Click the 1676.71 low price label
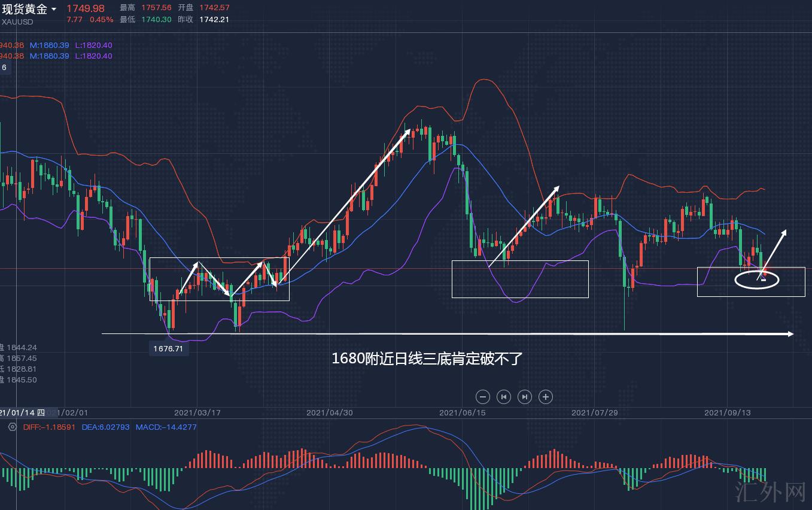This screenshot has height=510, width=812. [x=168, y=348]
